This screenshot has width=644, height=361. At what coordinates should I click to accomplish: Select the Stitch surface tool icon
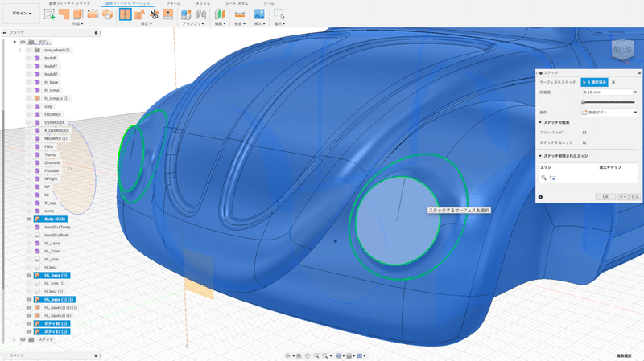click(x=126, y=14)
